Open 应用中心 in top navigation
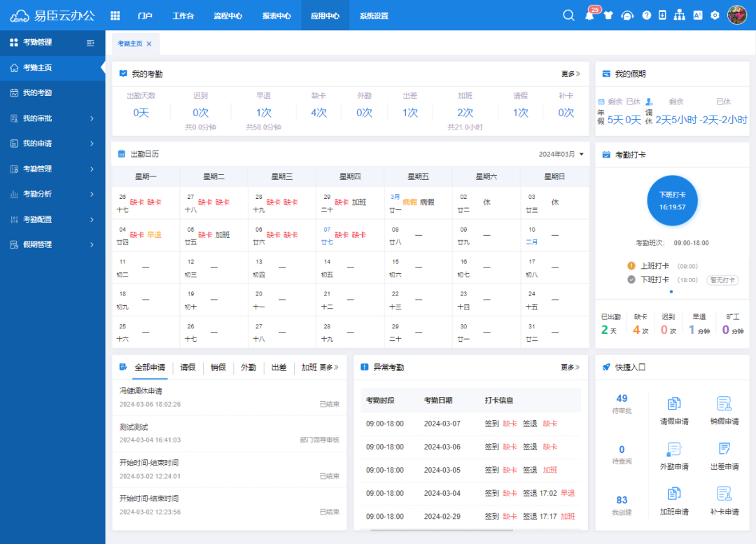 [x=325, y=15]
